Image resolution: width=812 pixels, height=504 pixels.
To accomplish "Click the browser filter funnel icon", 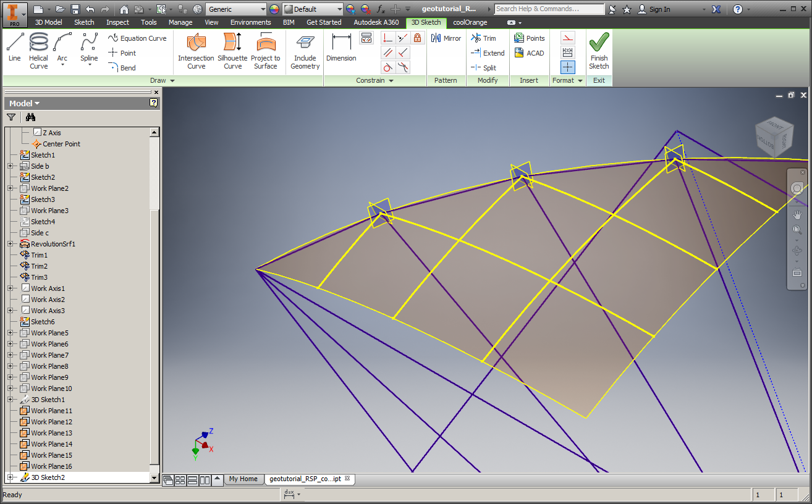I will click(x=11, y=117).
